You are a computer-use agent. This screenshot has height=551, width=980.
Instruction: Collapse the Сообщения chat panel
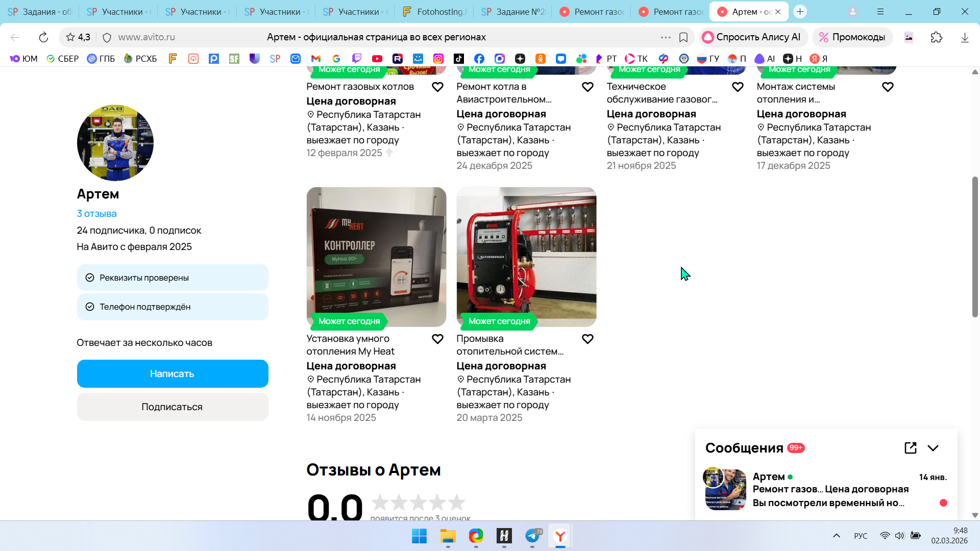click(x=933, y=448)
